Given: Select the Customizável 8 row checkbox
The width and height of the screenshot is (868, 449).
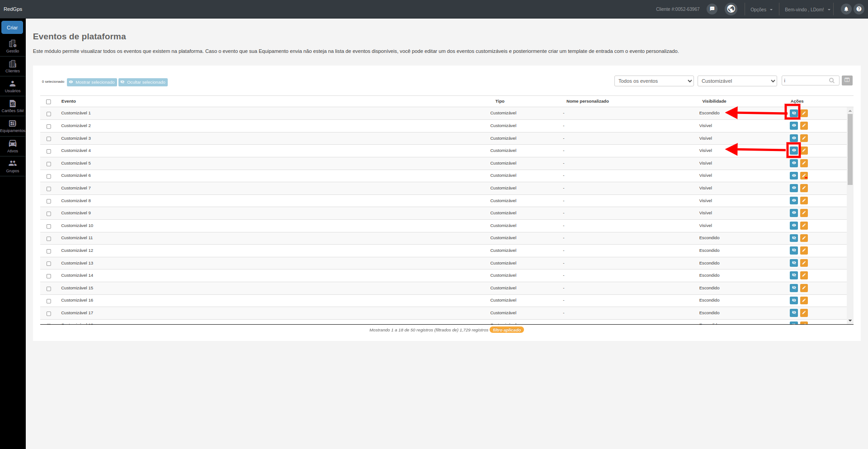Looking at the screenshot, I should click(x=49, y=201).
